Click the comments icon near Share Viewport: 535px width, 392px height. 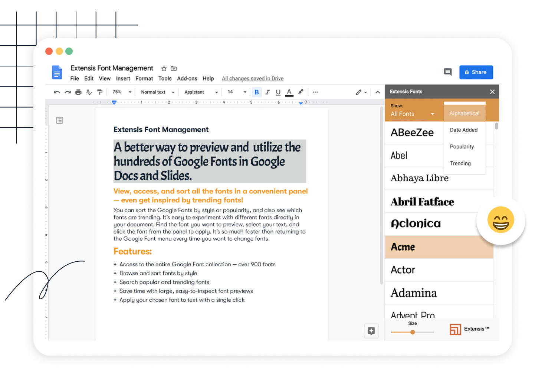pyautogui.click(x=448, y=72)
